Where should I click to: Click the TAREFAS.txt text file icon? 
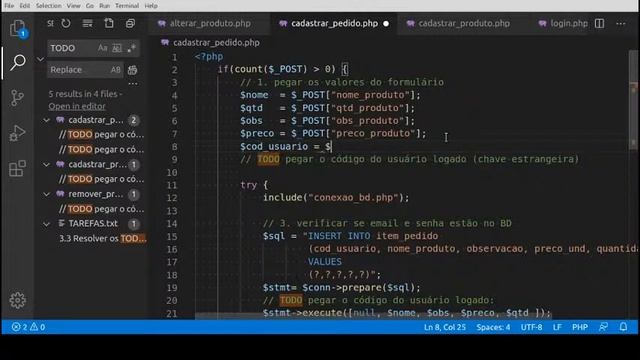pos(61,224)
